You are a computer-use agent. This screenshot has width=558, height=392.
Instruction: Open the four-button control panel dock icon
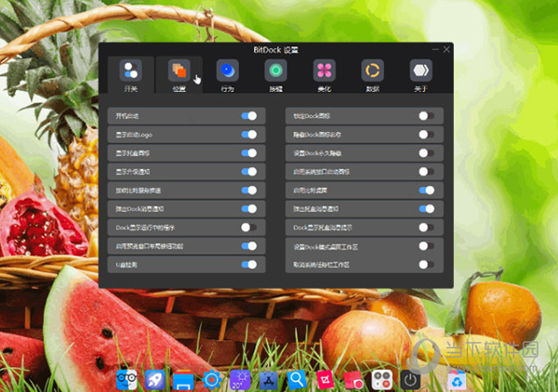(x=382, y=379)
